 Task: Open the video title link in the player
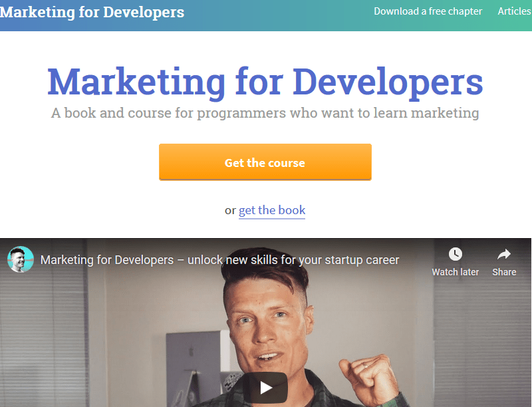click(x=219, y=260)
